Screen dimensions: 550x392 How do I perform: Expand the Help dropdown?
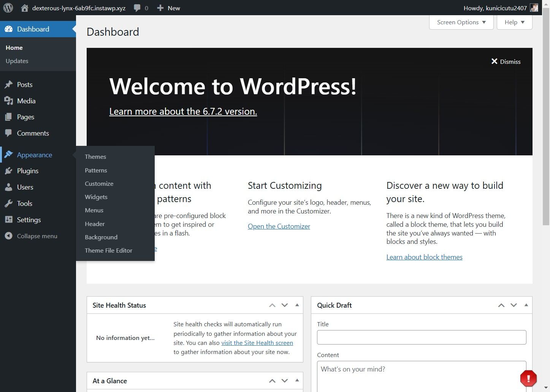pos(514,22)
